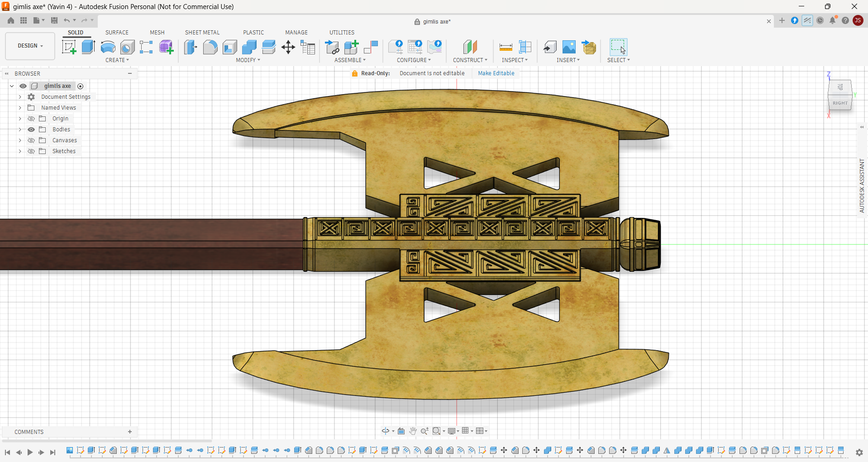The image size is (868, 462).
Task: Open the ASSEMBLE dropdown menu
Action: (x=350, y=60)
